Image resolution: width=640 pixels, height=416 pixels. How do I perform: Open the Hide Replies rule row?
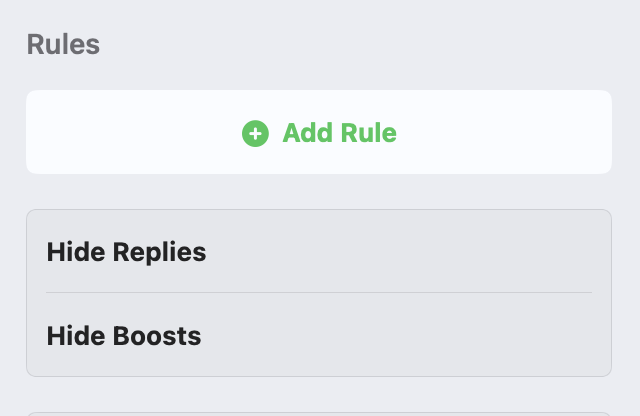[318, 252]
